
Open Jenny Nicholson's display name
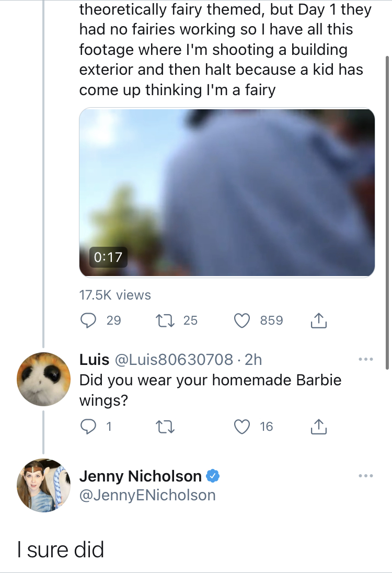(x=140, y=476)
